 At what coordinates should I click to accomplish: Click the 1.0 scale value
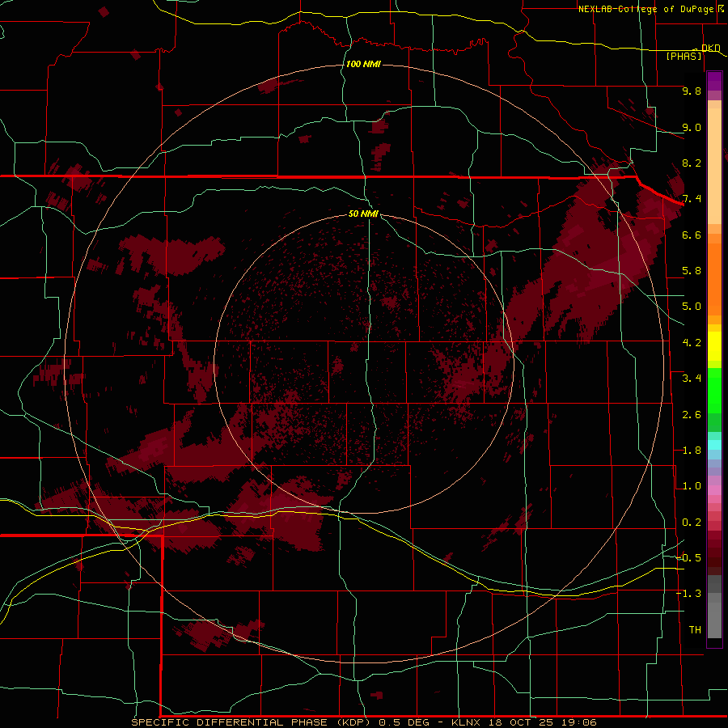(x=692, y=486)
